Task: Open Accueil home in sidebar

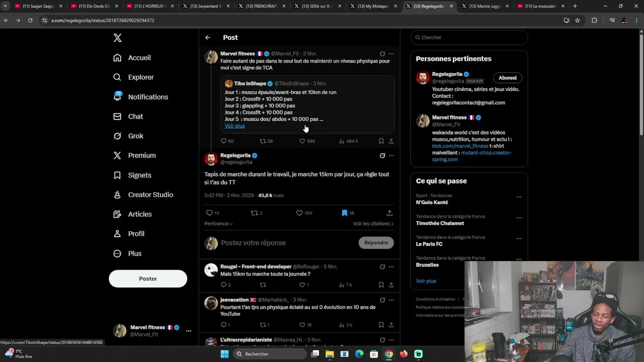Action: (x=132, y=58)
